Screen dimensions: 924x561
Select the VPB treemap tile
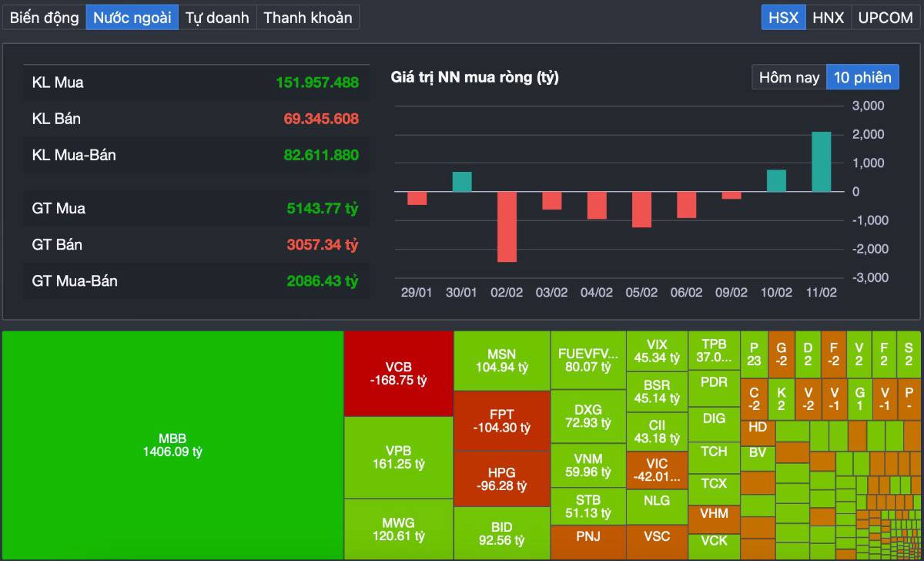click(398, 457)
